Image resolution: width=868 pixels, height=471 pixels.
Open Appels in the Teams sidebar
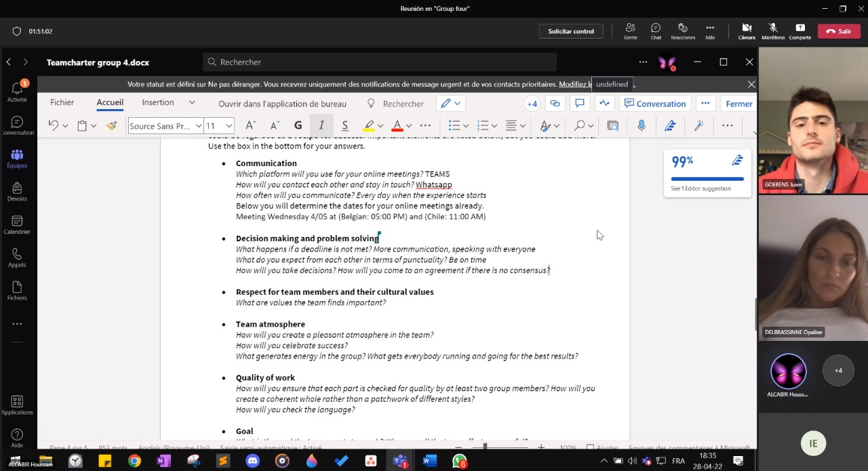click(x=17, y=258)
